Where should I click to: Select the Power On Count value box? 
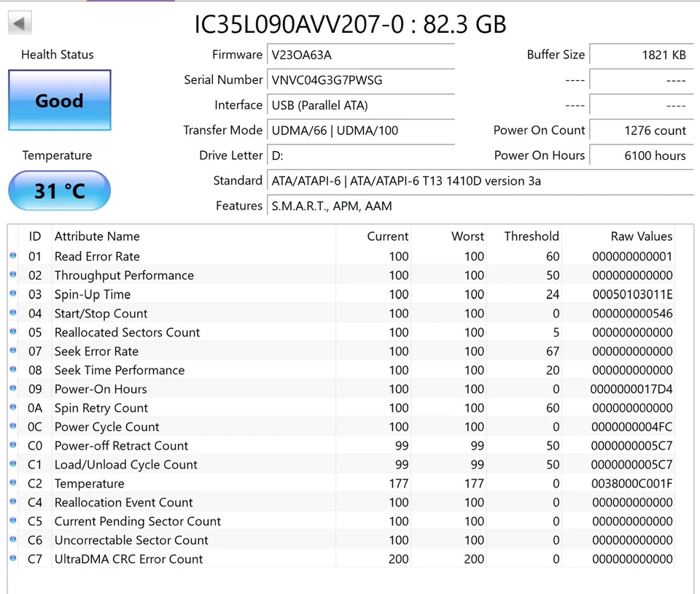(641, 130)
